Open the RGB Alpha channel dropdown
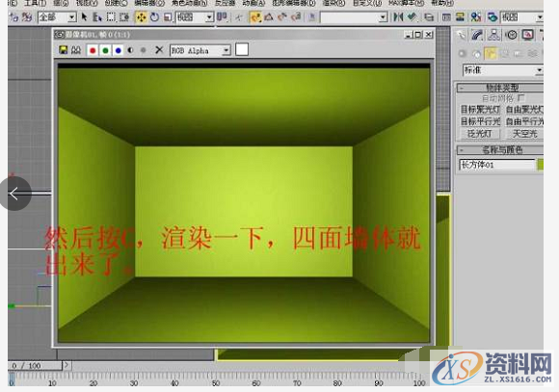Screen dimensions: 559x392 200,51
